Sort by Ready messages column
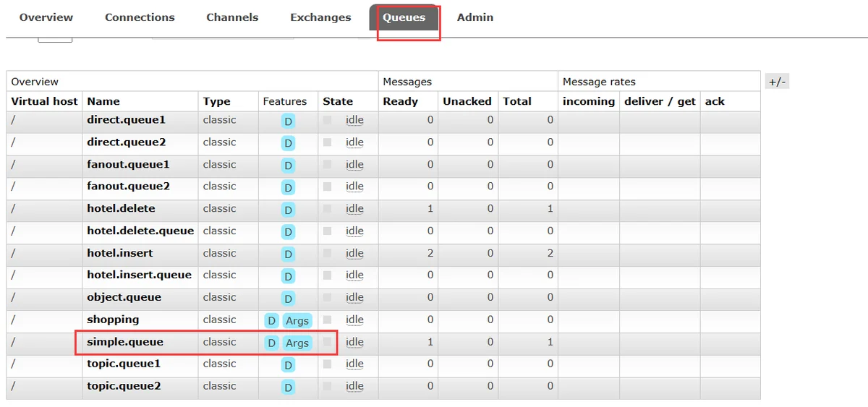This screenshot has height=407, width=868. coord(401,101)
